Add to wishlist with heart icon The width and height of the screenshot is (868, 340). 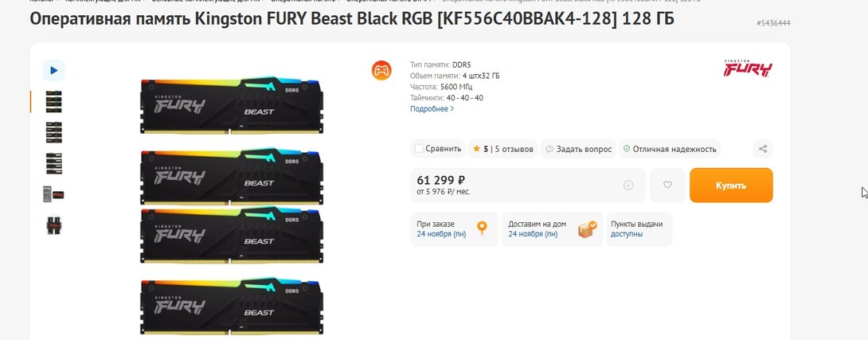click(x=667, y=185)
